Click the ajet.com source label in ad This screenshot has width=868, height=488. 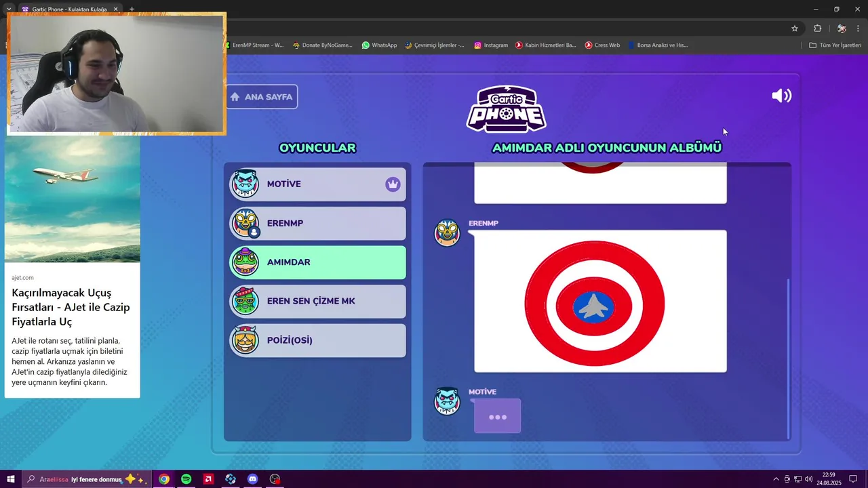[x=22, y=277]
